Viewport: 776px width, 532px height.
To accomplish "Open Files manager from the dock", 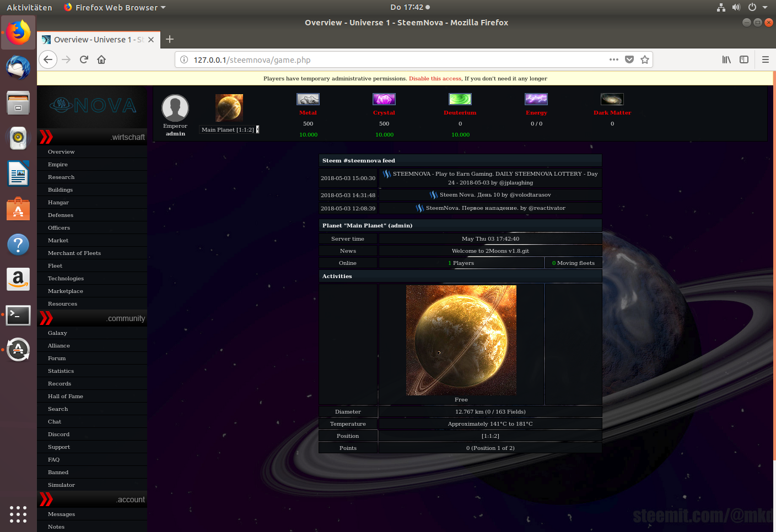I will pos(18,102).
